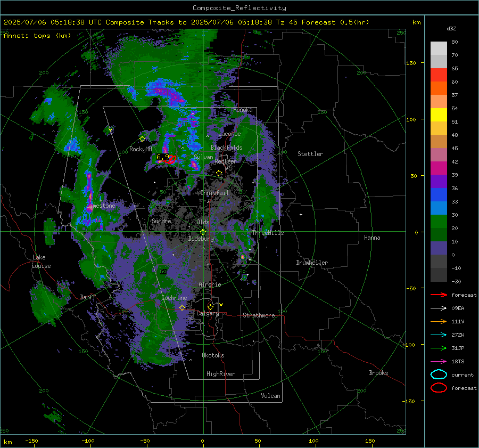
Task: Click the UTC Composite Tracks timestamp header
Action: pyautogui.click(x=186, y=22)
